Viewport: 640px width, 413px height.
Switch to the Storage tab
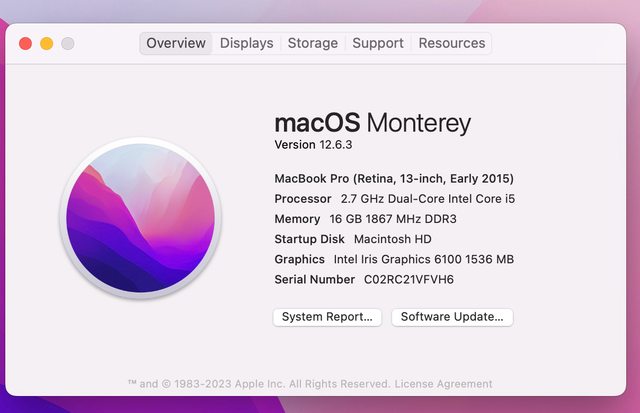tap(313, 43)
